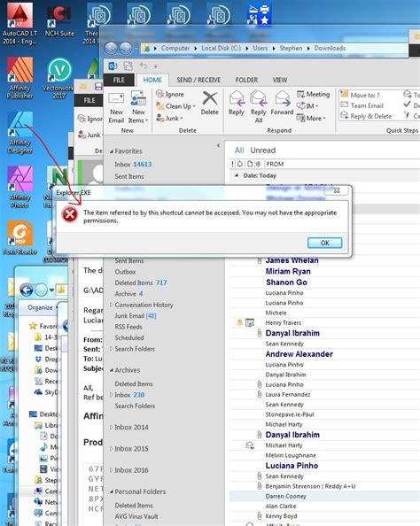Expand the Inbox 2016 data file
Screen dimensions: 420x526
pyautogui.click(x=111, y=470)
